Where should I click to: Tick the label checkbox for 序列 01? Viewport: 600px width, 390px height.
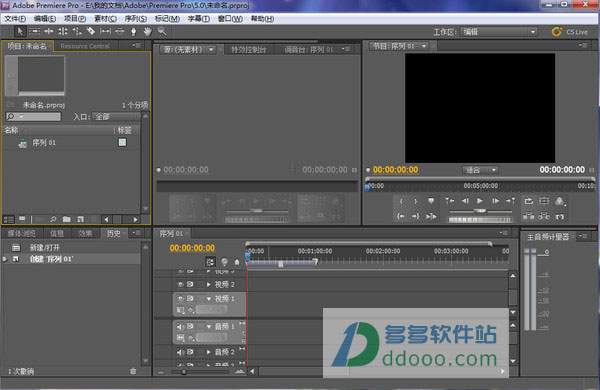point(122,142)
